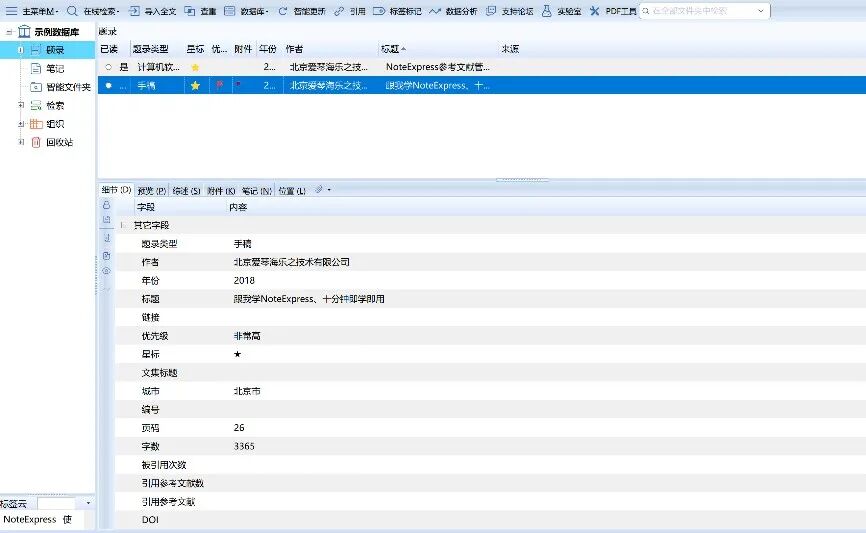Open the search box dropdown arrow
Screen dimensions: 866x533
(x=761, y=11)
